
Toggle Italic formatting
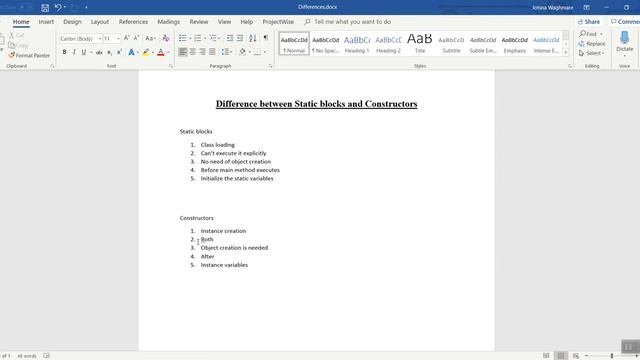[x=74, y=52]
